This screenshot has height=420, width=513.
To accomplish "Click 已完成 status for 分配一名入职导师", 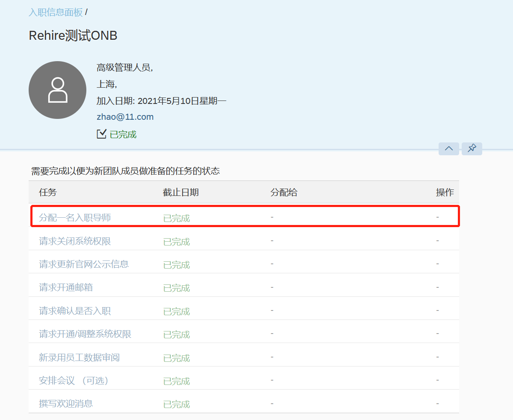I will (x=177, y=218).
